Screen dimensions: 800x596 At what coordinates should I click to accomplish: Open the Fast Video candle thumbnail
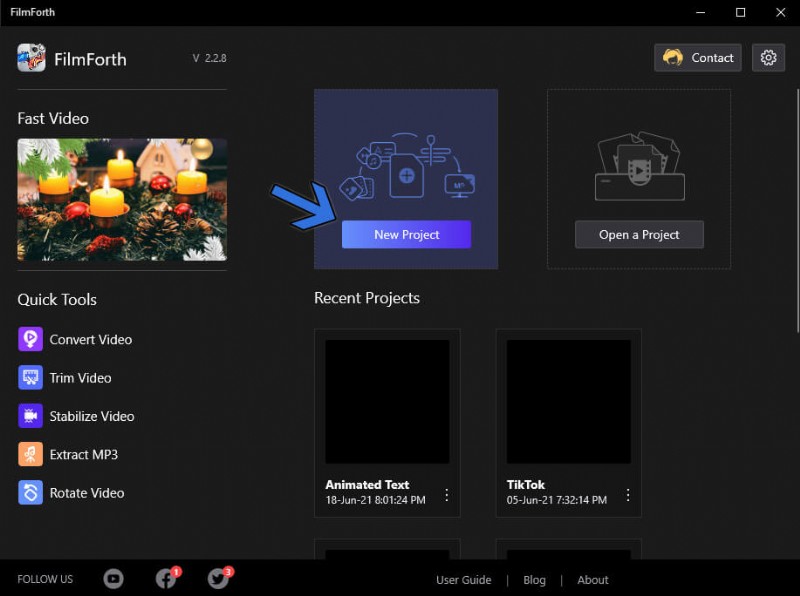click(x=122, y=199)
